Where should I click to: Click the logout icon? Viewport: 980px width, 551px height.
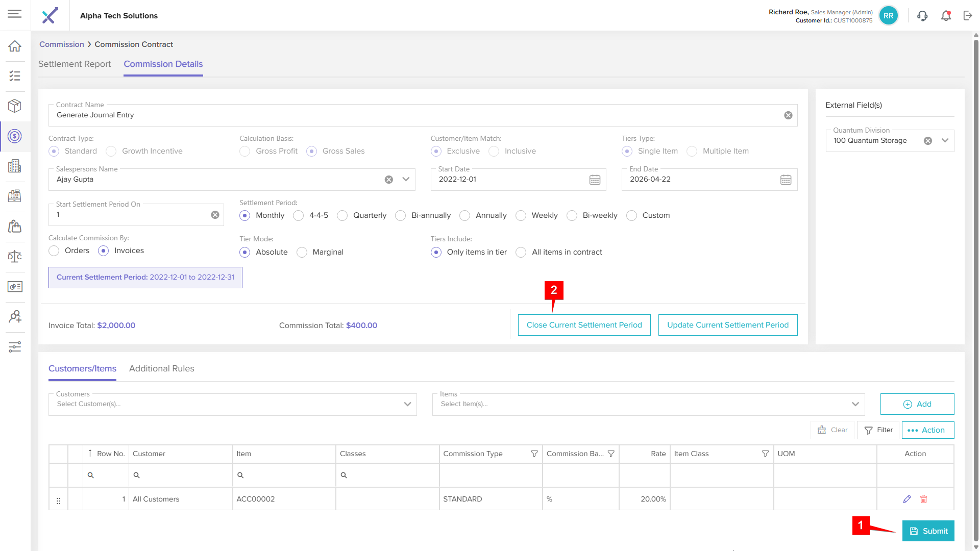click(968, 15)
